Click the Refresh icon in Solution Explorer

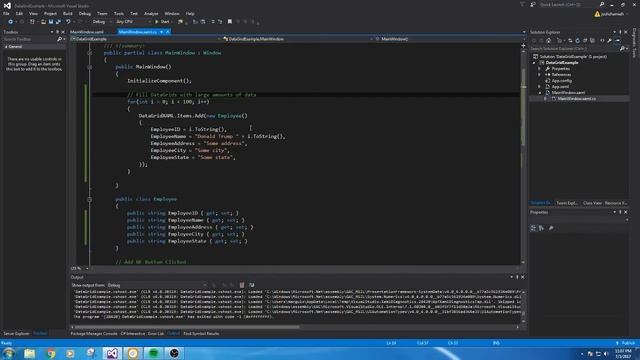click(578, 41)
